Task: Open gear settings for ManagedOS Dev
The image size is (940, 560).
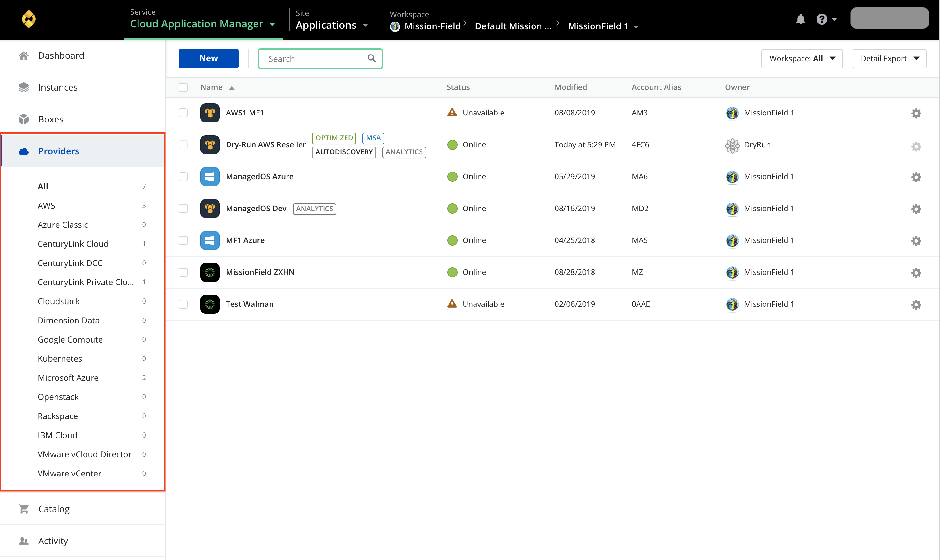Action: (916, 209)
